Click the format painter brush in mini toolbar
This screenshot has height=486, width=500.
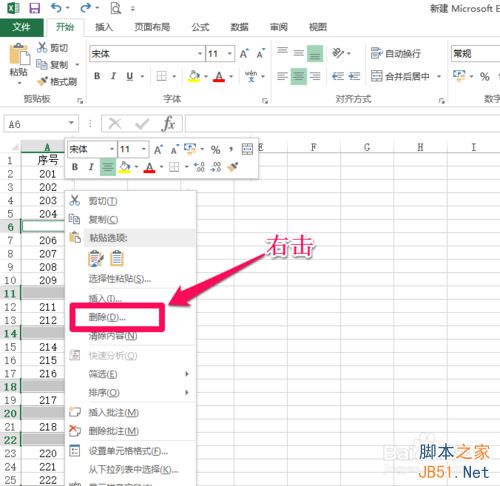[233, 167]
